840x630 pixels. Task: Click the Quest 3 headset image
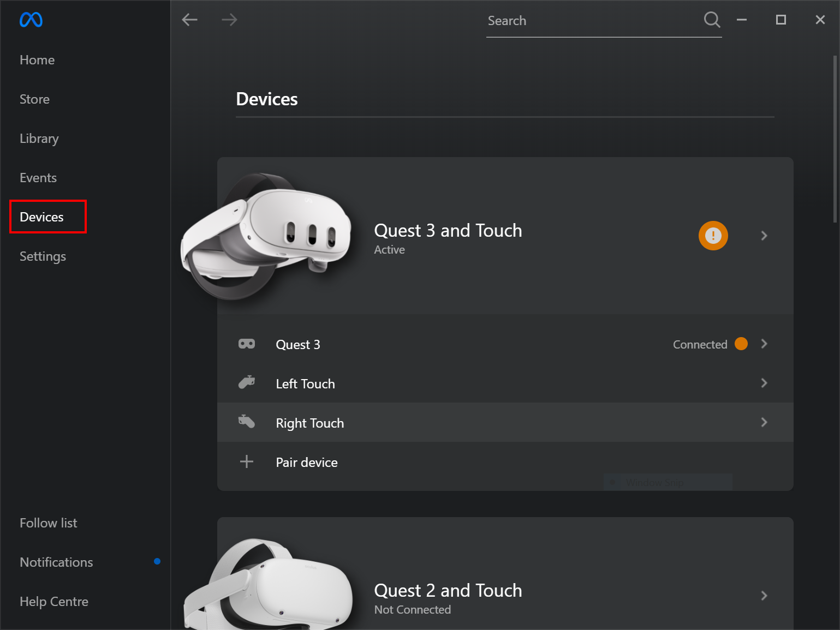coord(267,236)
